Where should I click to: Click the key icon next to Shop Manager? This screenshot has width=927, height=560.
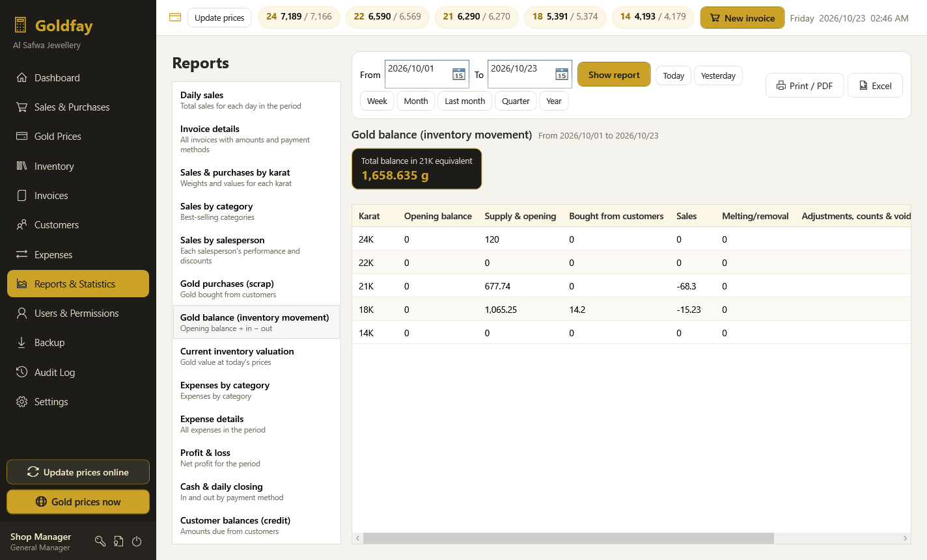pos(100,541)
